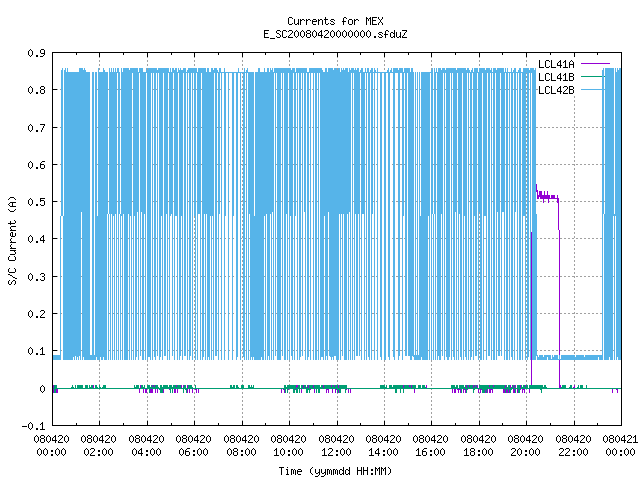Image resolution: width=640 pixels, height=480 pixels.
Task: Click the LCL42B legend label
Action: (x=556, y=90)
